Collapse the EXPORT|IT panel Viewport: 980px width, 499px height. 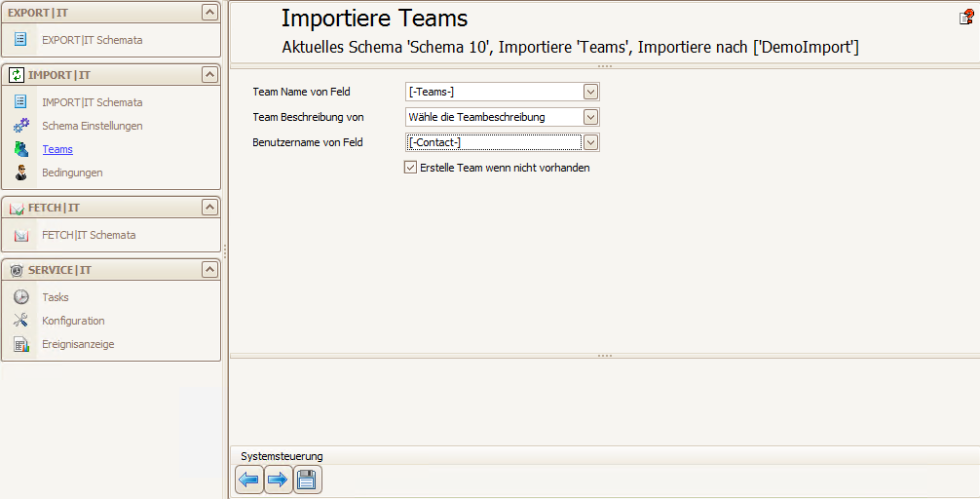[210, 13]
